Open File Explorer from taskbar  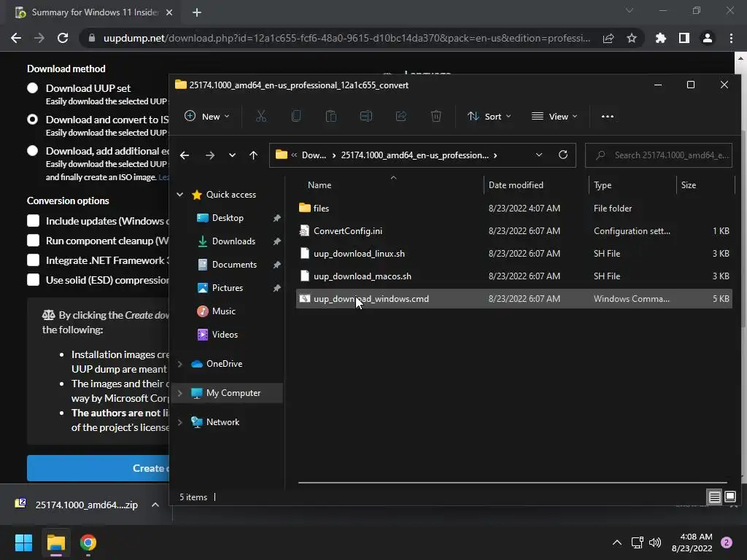[55, 542]
